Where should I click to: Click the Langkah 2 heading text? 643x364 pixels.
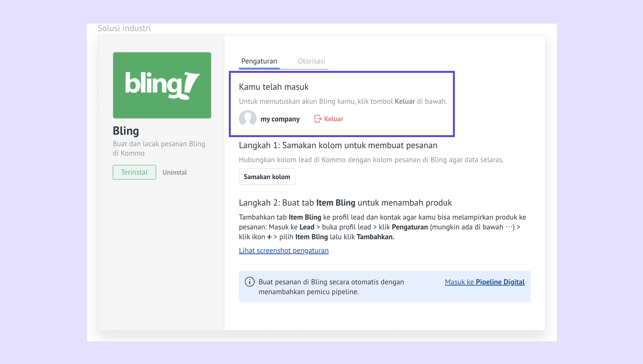coord(345,203)
